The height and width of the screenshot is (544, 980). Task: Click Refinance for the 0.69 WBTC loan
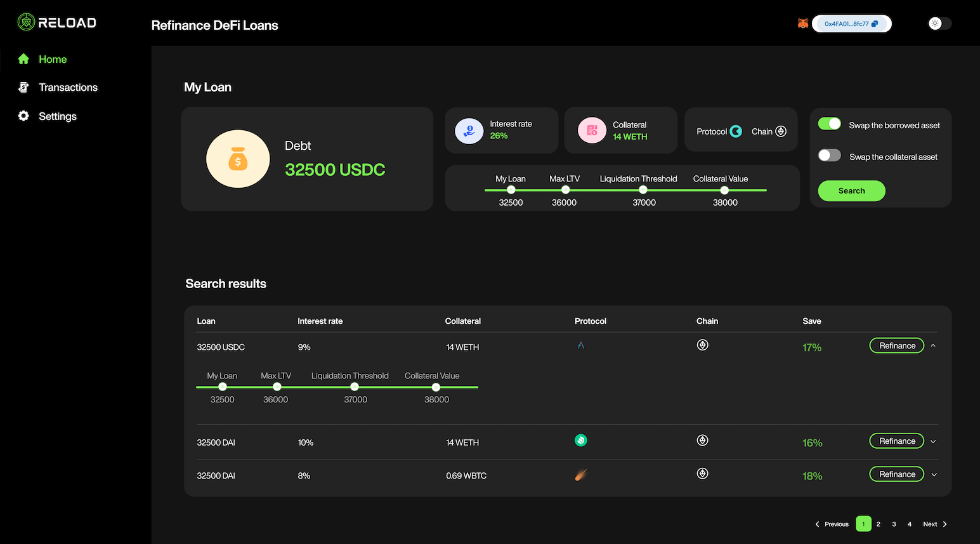(x=896, y=474)
